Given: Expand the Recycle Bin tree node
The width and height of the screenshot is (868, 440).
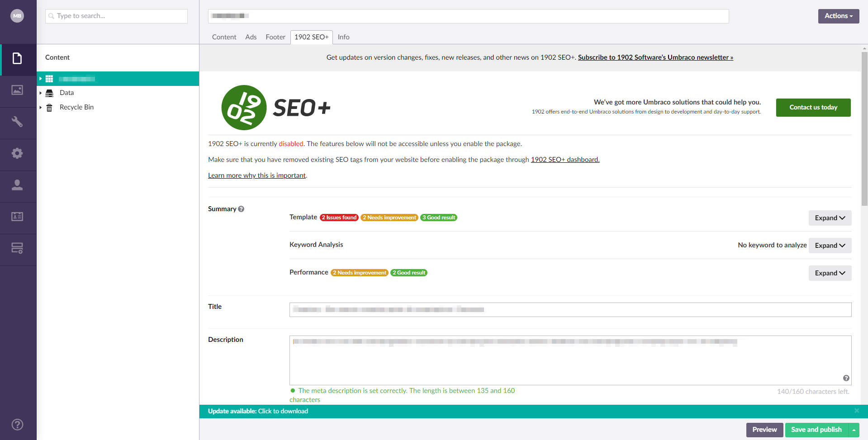Looking at the screenshot, I should [x=40, y=107].
